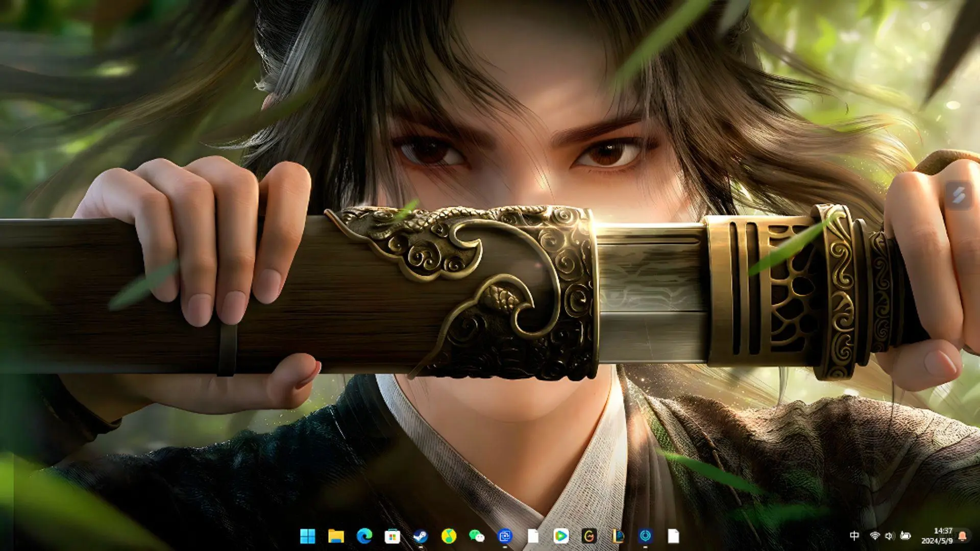Open Wi-Fi network settings in the tray
980x551 pixels.
(x=875, y=536)
